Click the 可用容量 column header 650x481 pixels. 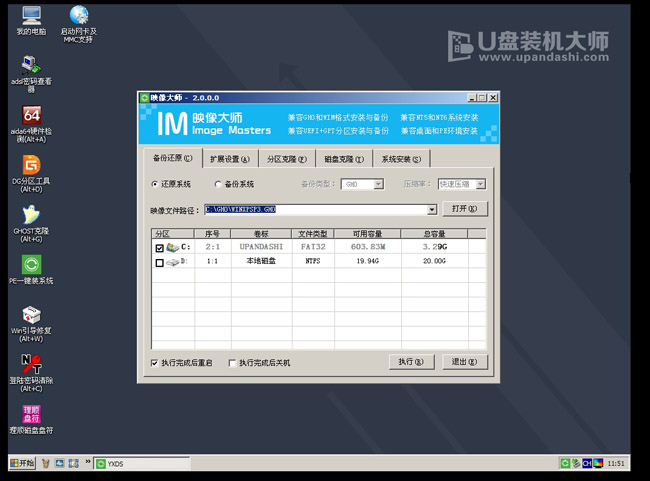click(368, 234)
